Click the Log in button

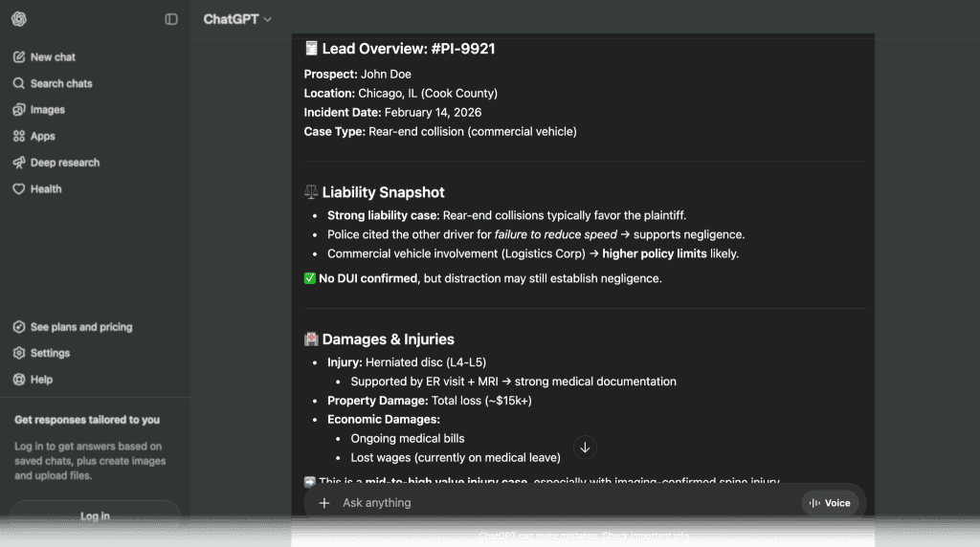tap(95, 515)
